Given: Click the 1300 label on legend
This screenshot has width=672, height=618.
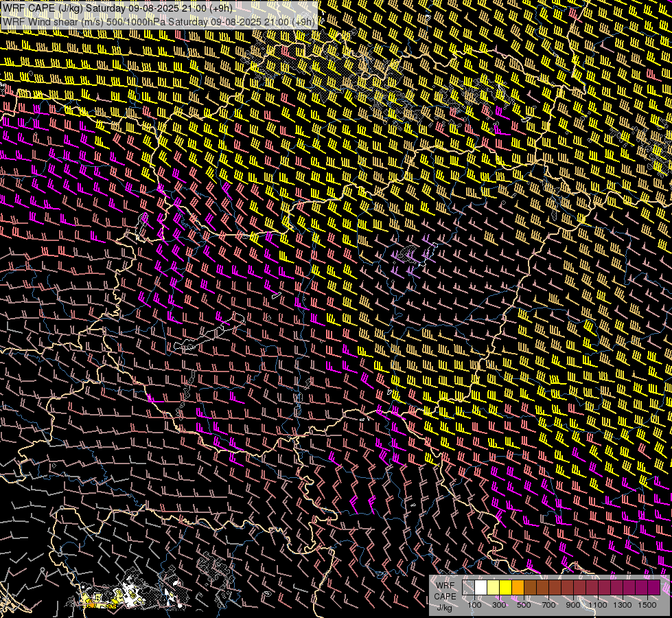Looking at the screenshot, I should click(x=623, y=605).
